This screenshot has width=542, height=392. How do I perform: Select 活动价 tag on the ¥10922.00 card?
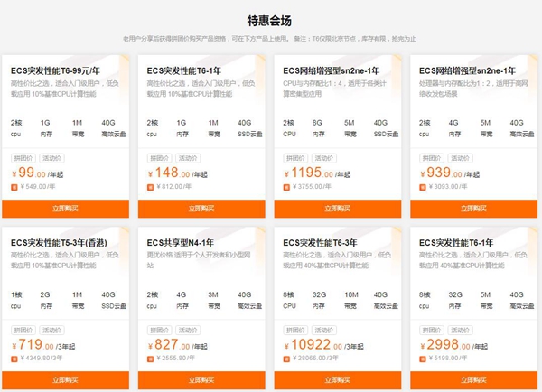[x=324, y=330]
